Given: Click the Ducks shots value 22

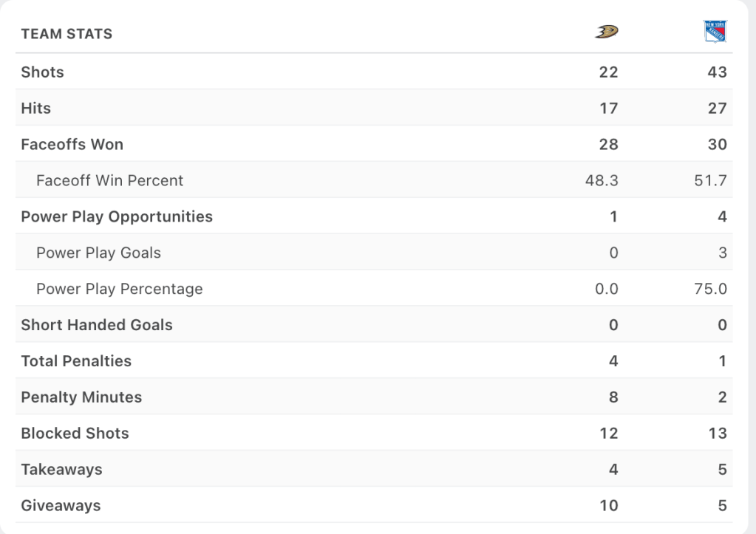Looking at the screenshot, I should [x=608, y=72].
